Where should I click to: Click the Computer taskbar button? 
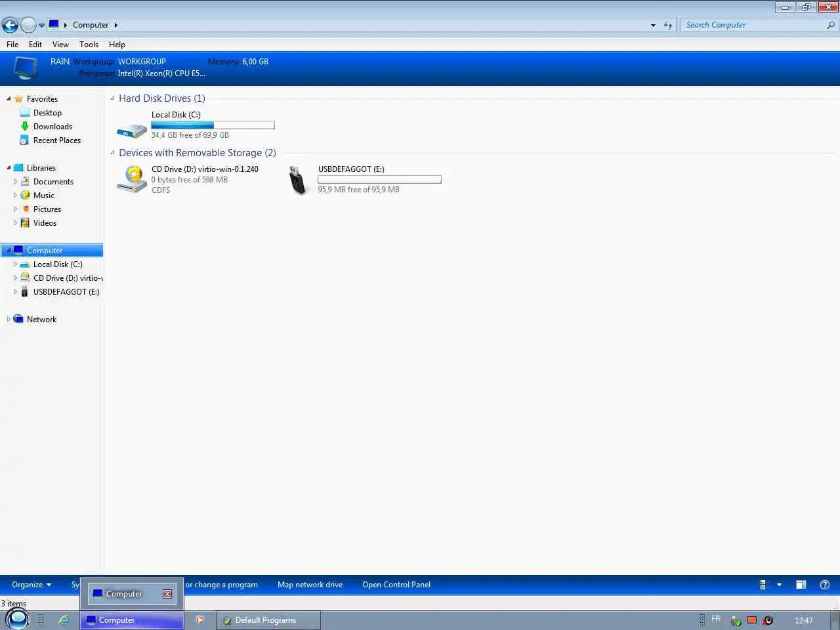coord(132,620)
